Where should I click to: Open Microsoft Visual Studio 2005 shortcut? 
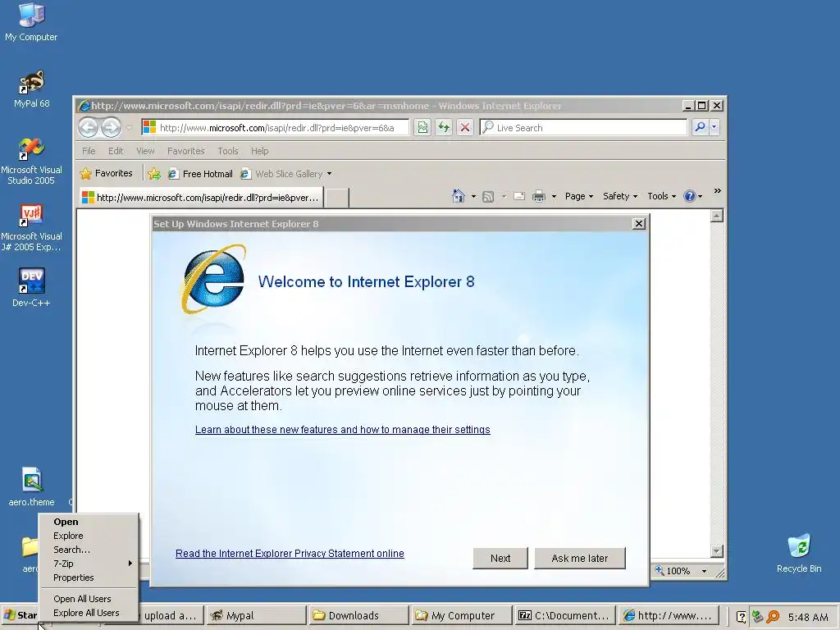coord(31,161)
